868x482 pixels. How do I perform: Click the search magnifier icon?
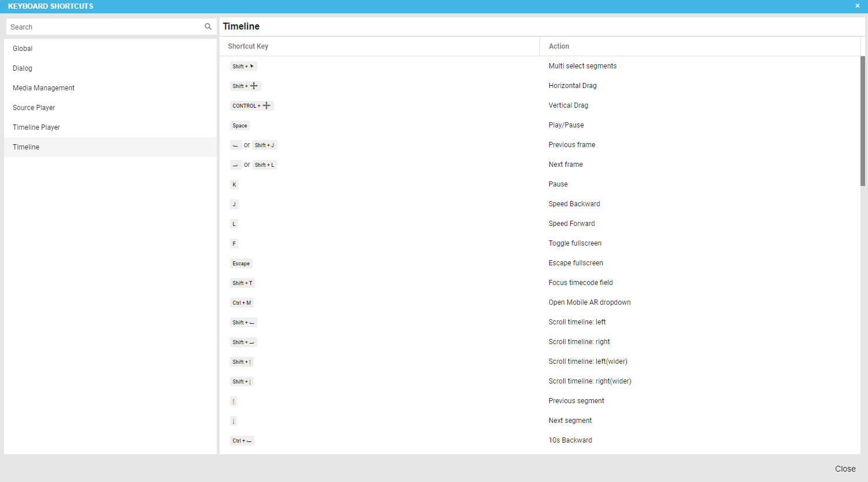click(x=208, y=27)
